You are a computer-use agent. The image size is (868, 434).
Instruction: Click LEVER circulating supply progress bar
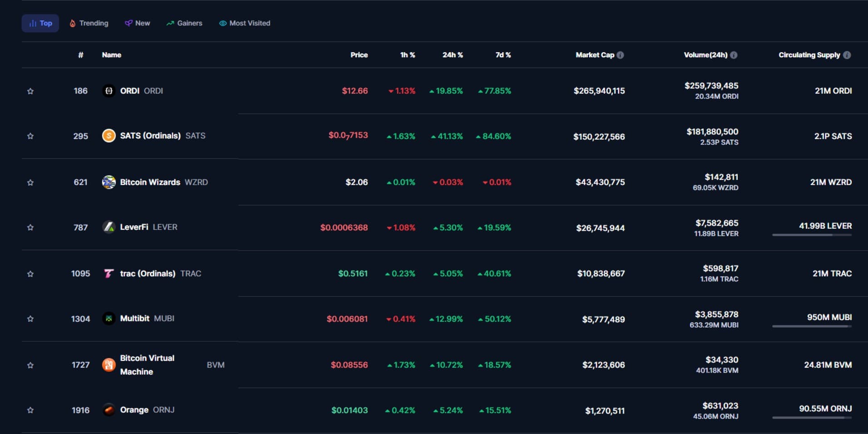coord(812,235)
